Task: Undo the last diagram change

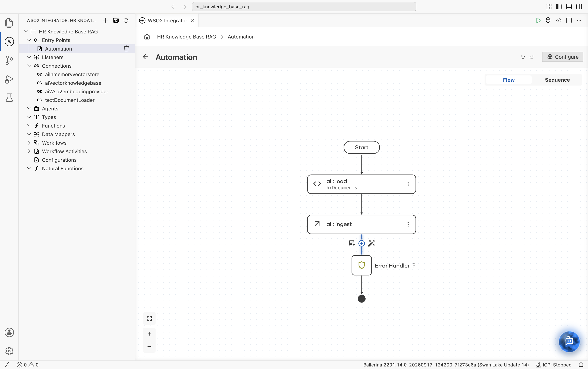Action: coord(523,57)
